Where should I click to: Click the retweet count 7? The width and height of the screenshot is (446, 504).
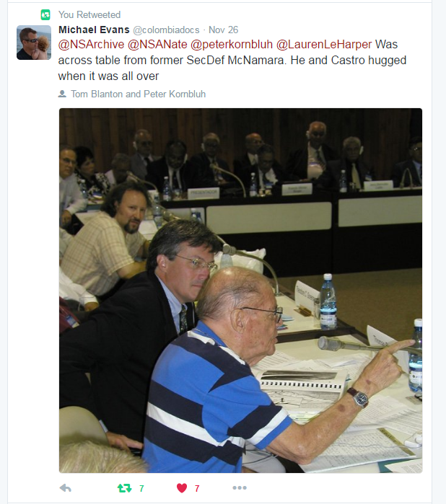point(141,489)
